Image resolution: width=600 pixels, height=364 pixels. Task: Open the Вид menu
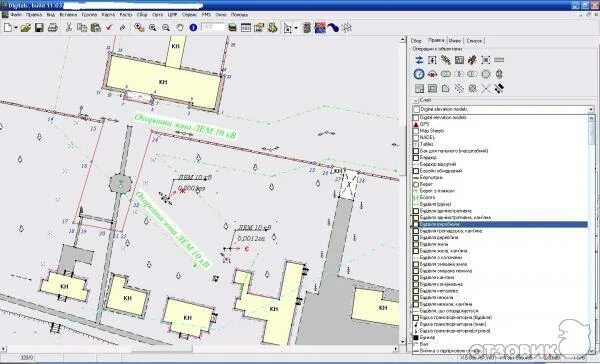51,15
